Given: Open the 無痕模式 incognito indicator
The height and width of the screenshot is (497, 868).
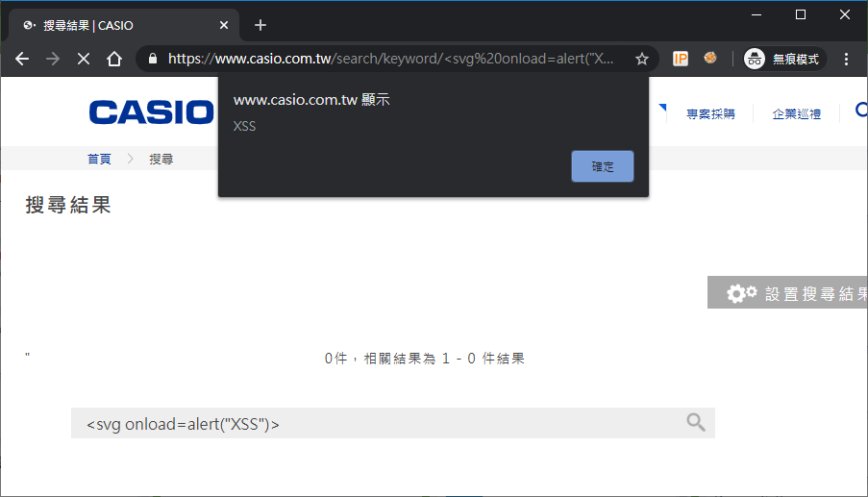Looking at the screenshot, I should pyautogui.click(x=784, y=59).
